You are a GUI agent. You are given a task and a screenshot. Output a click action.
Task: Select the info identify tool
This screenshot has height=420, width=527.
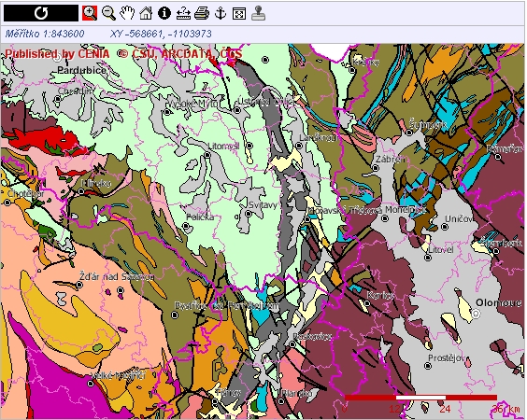164,13
